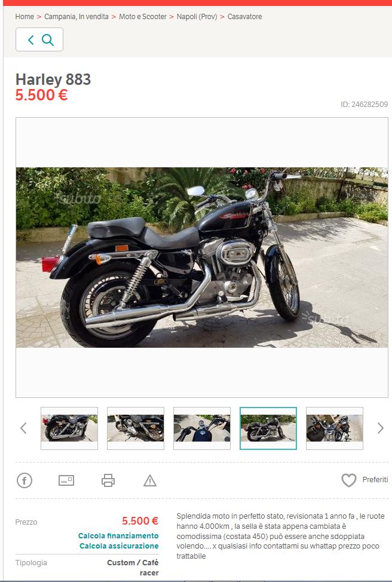This screenshot has width=392, height=582.
Task: Show the next thumbnails with the right chevron
Action: [380, 428]
